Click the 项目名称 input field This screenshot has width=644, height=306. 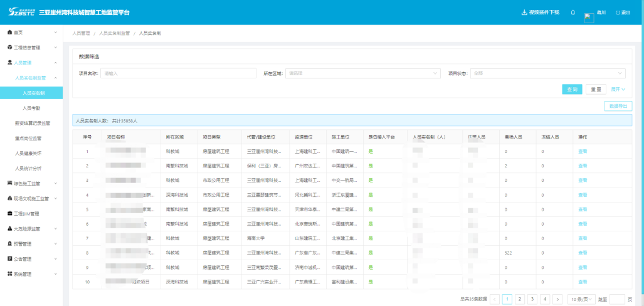point(179,73)
